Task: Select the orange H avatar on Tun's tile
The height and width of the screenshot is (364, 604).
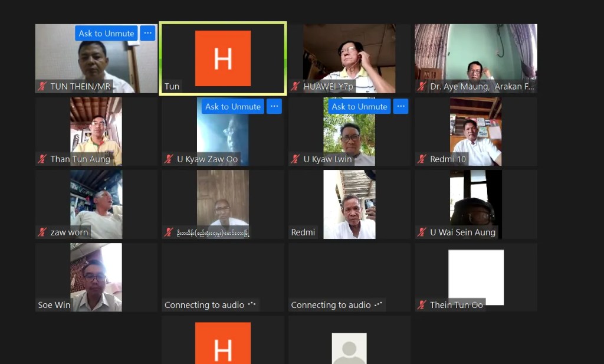Action: pyautogui.click(x=222, y=58)
